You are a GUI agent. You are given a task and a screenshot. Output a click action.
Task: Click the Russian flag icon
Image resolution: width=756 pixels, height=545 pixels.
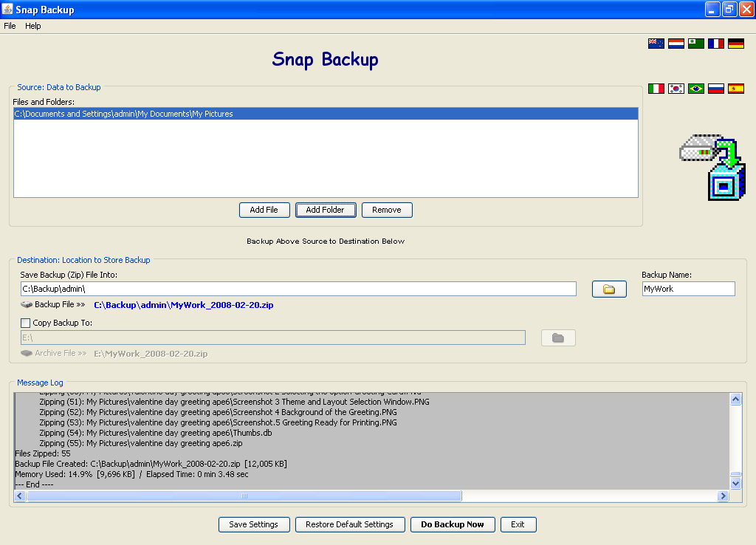[716, 89]
